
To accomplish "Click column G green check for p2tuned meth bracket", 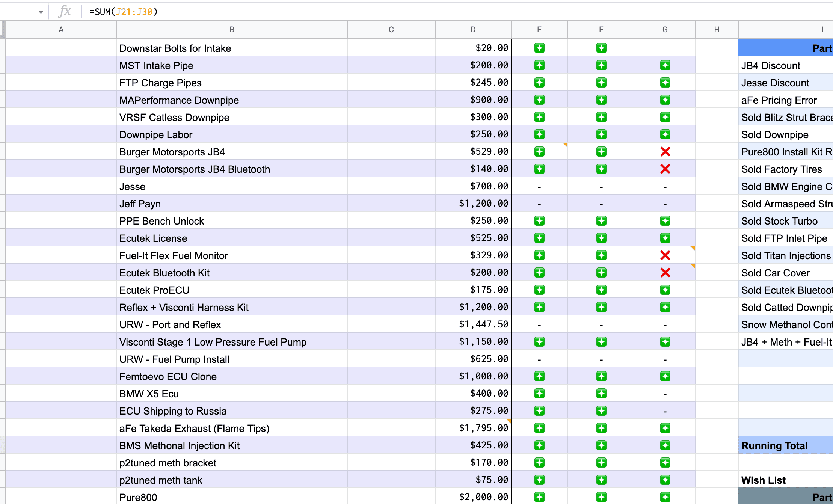I will click(665, 463).
